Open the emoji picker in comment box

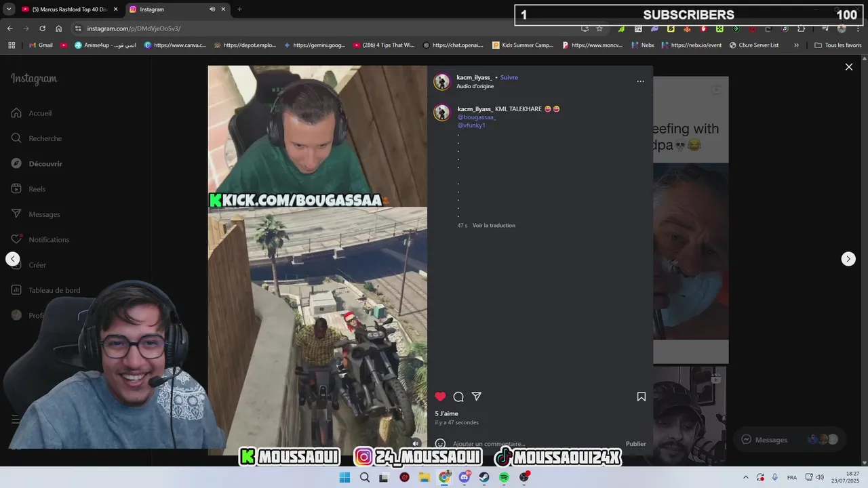[440, 444]
